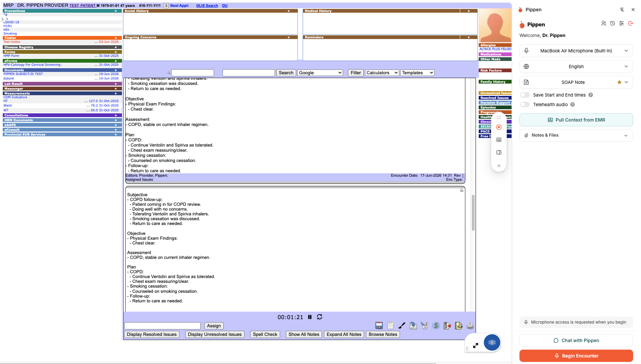Toggle Telehealth audio switch
This screenshot has height=364, width=641.
(x=525, y=105)
